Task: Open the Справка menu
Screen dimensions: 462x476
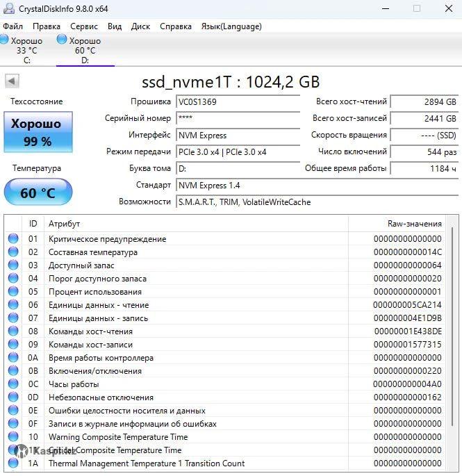Action: (175, 26)
